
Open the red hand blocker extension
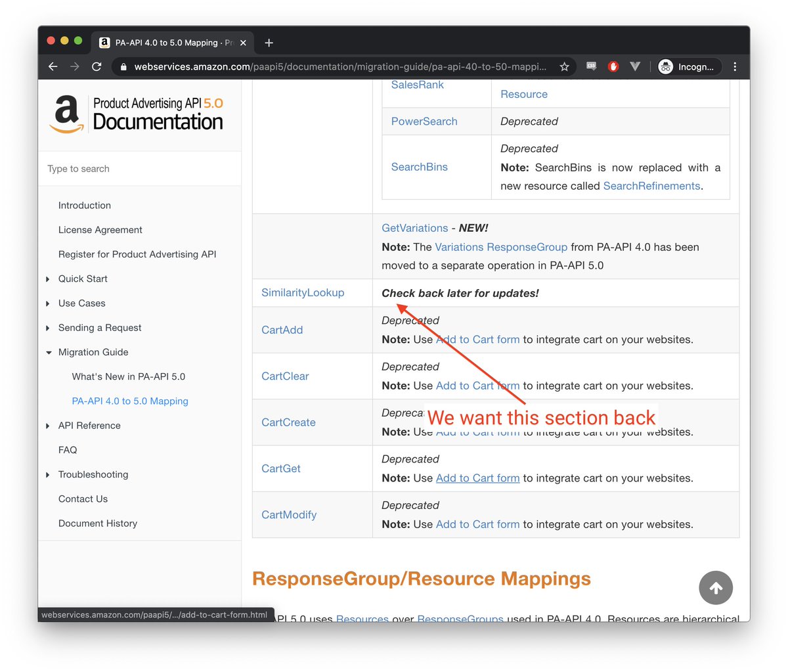613,66
